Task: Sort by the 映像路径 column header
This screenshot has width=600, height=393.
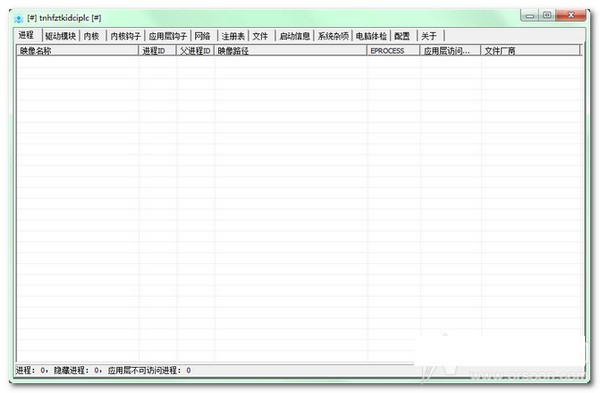Action: coord(290,51)
